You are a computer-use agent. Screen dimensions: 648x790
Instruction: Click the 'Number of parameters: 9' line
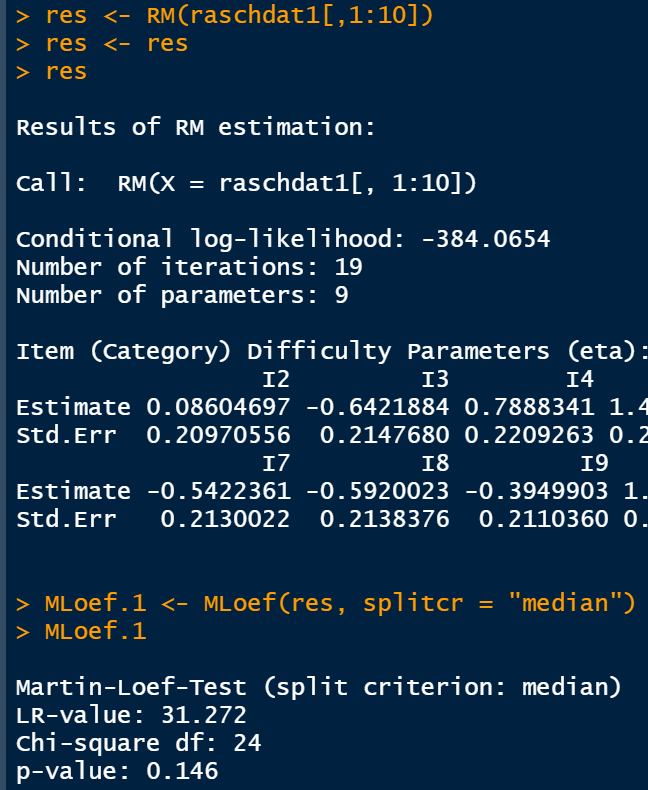coord(182,295)
